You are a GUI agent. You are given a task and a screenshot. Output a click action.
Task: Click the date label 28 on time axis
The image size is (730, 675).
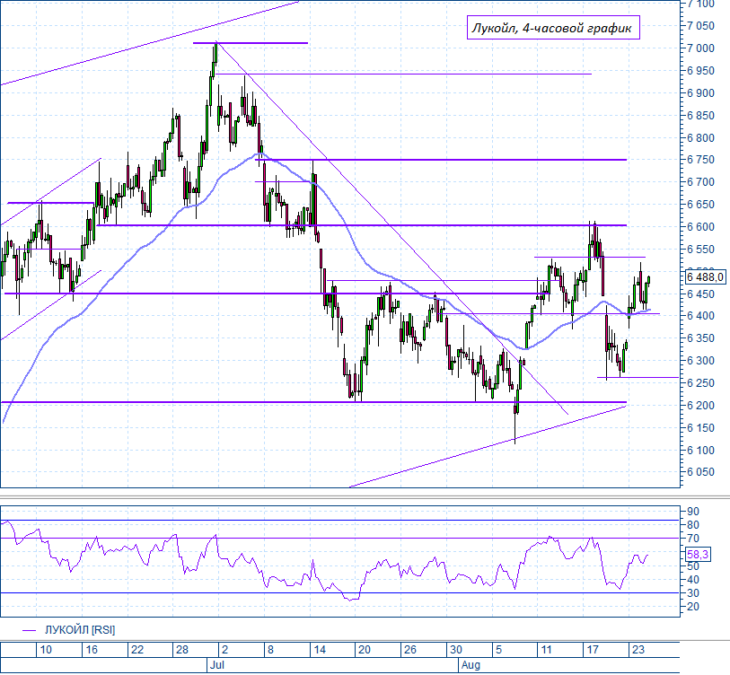point(182,650)
